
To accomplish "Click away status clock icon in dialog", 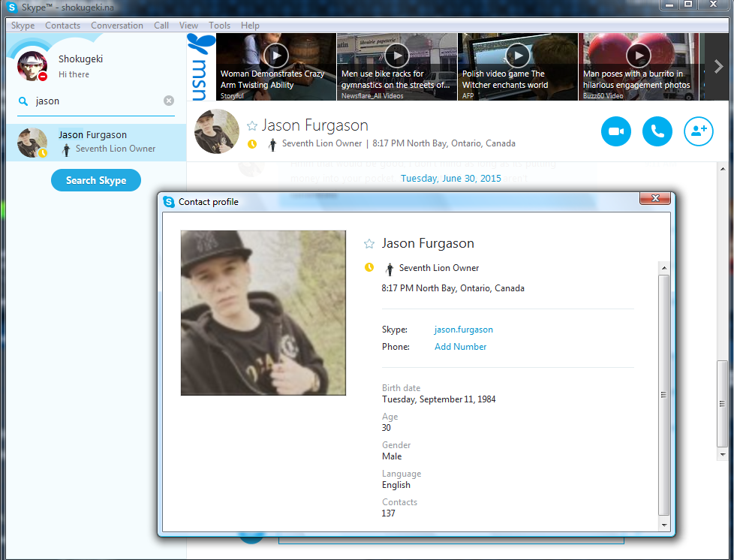I will (x=369, y=267).
